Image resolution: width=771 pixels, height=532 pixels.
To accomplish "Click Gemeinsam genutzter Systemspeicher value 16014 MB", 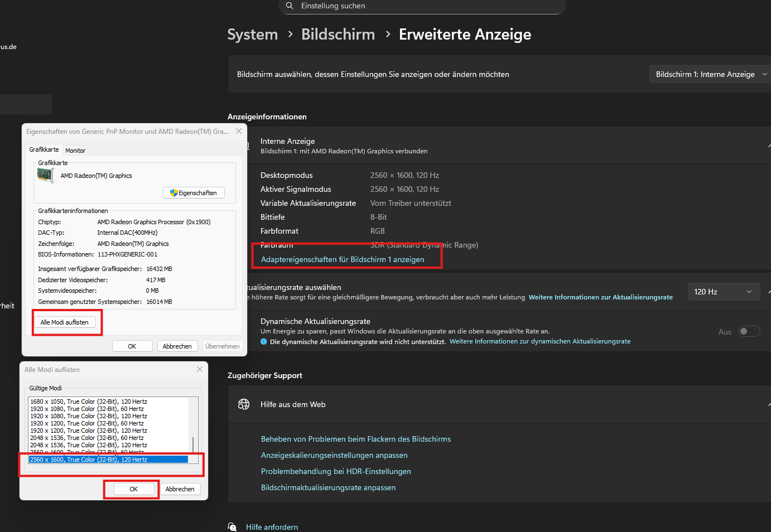I will (159, 302).
